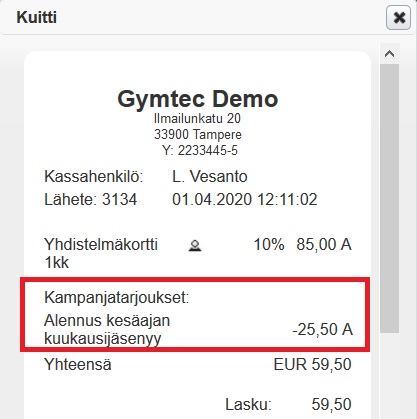417x419 pixels.
Task: Click the Kampanjatarjoukset label
Action: (117, 297)
